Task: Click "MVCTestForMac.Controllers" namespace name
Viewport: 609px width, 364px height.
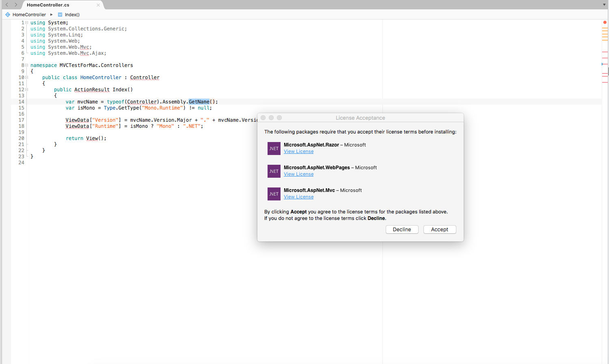Action: coord(96,65)
